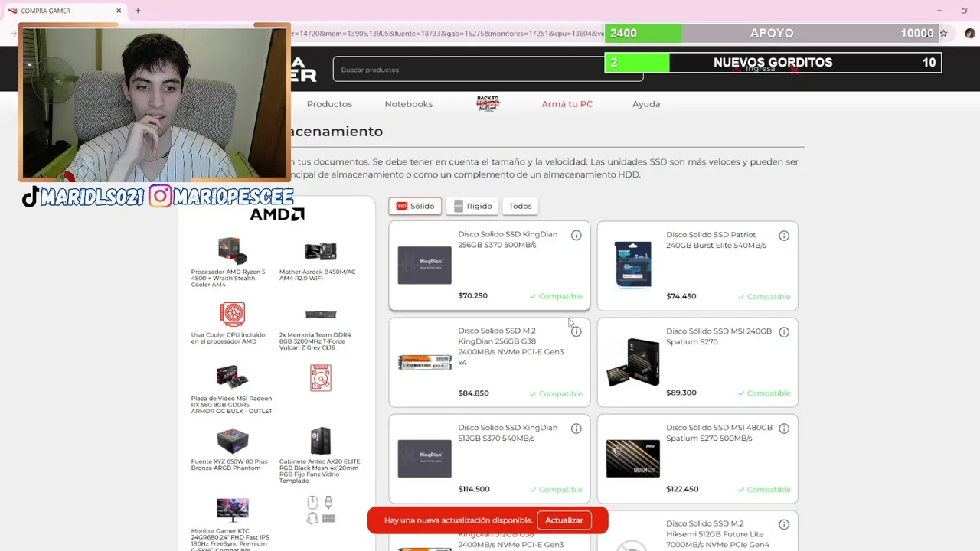Go to Armá tu PC
This screenshot has height=551, width=980.
tap(567, 104)
